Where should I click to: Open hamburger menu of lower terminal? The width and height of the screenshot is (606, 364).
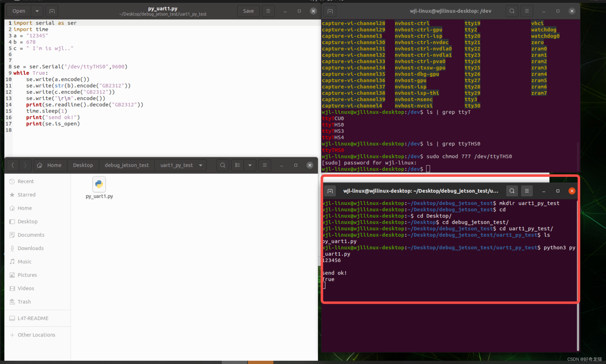(527, 191)
